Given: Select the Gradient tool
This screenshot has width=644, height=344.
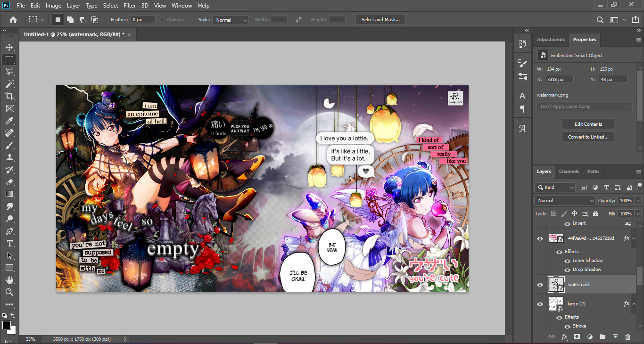Looking at the screenshot, I should click(9, 194).
